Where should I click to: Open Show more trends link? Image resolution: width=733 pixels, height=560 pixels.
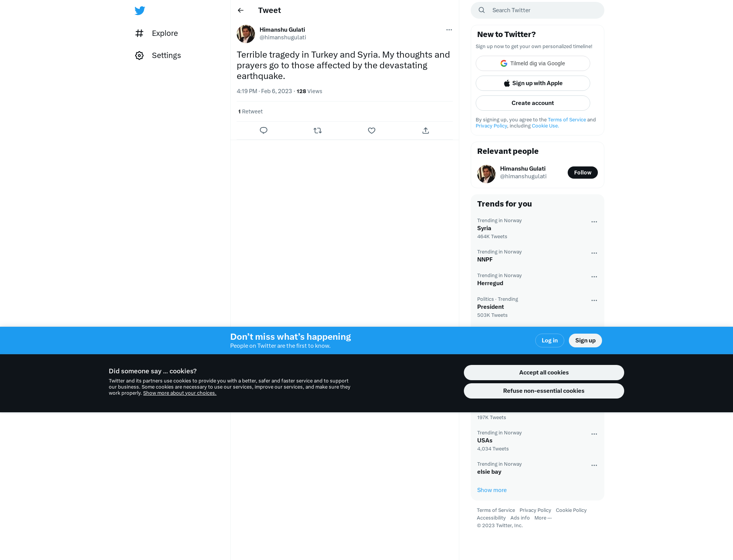coord(492,490)
